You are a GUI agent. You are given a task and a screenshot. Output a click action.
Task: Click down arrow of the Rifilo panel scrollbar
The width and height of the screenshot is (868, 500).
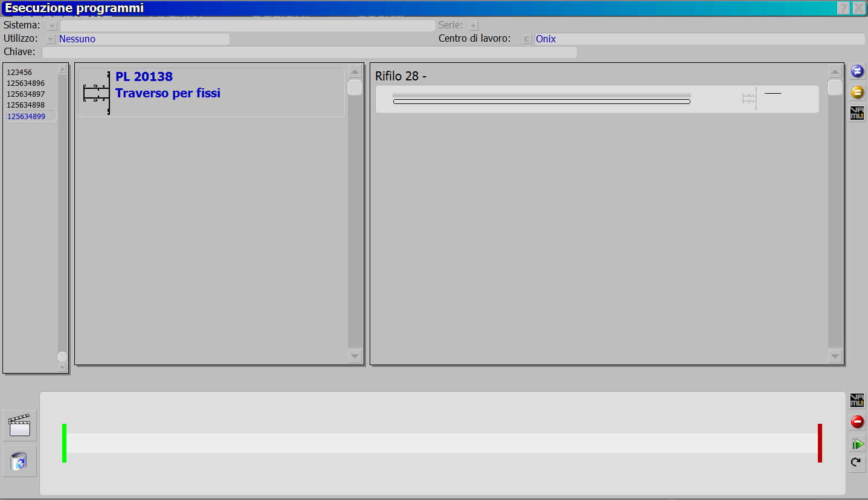tap(835, 356)
